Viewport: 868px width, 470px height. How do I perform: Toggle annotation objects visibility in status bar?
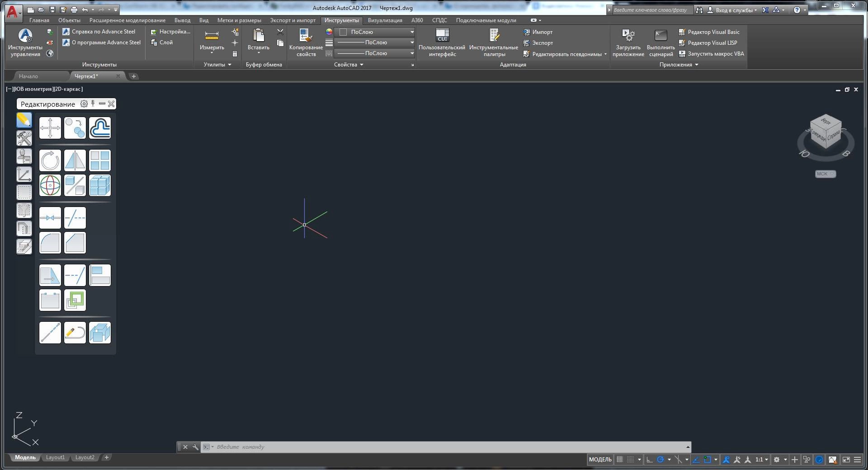pyautogui.click(x=726, y=460)
